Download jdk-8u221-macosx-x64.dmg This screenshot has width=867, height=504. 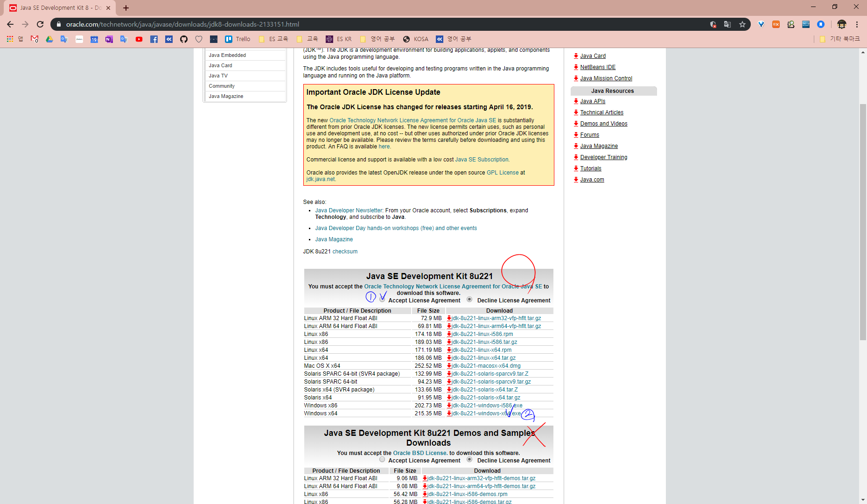tap(486, 366)
